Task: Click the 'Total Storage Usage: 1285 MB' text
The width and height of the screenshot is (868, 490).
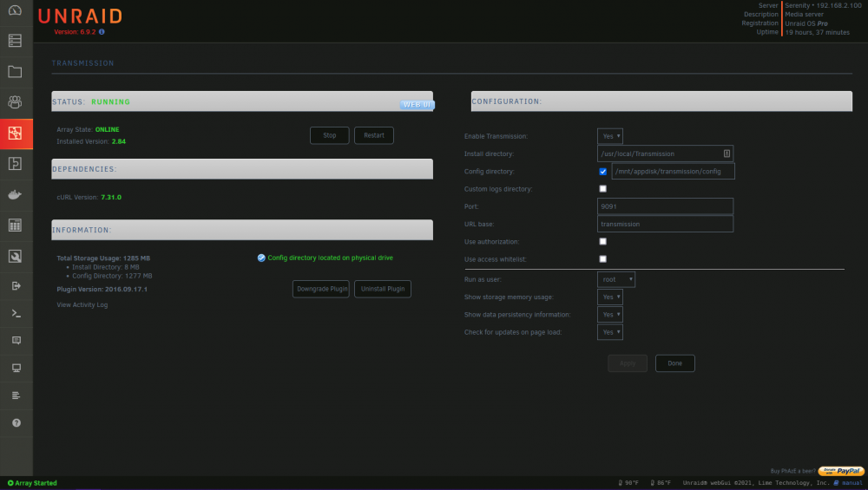Action: click(x=103, y=258)
